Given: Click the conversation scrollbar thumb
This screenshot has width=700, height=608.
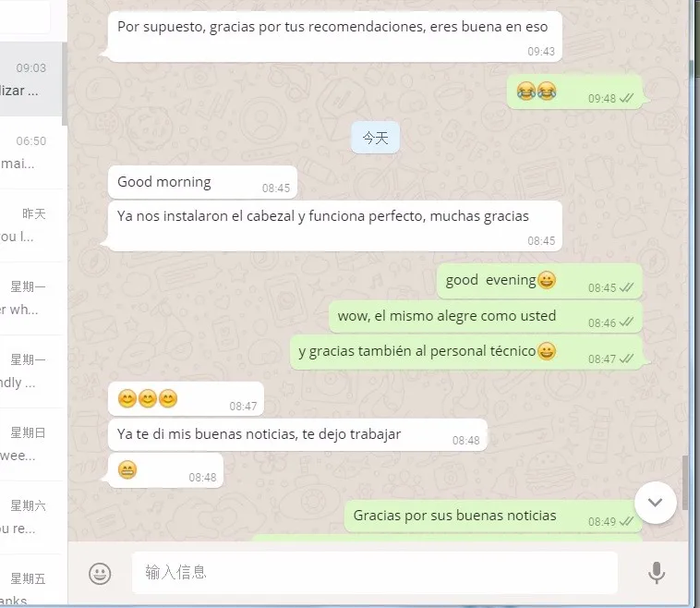Looking at the screenshot, I should coord(685,483).
